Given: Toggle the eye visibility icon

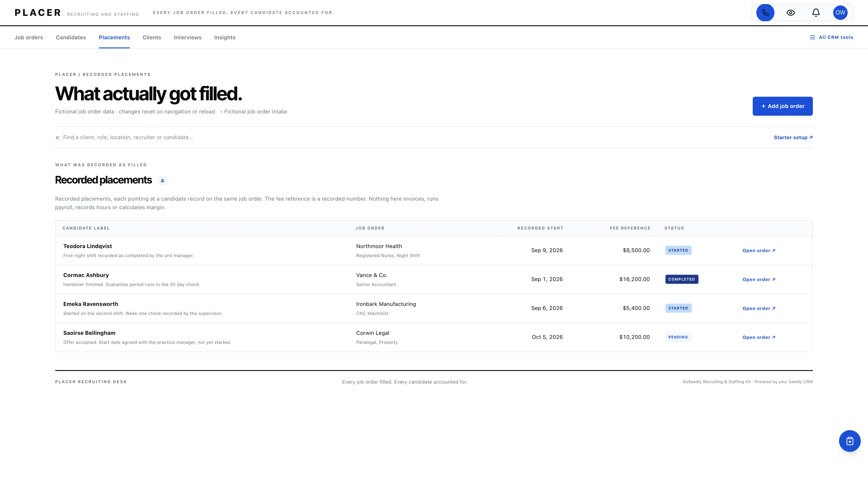Looking at the screenshot, I should pos(790,12).
